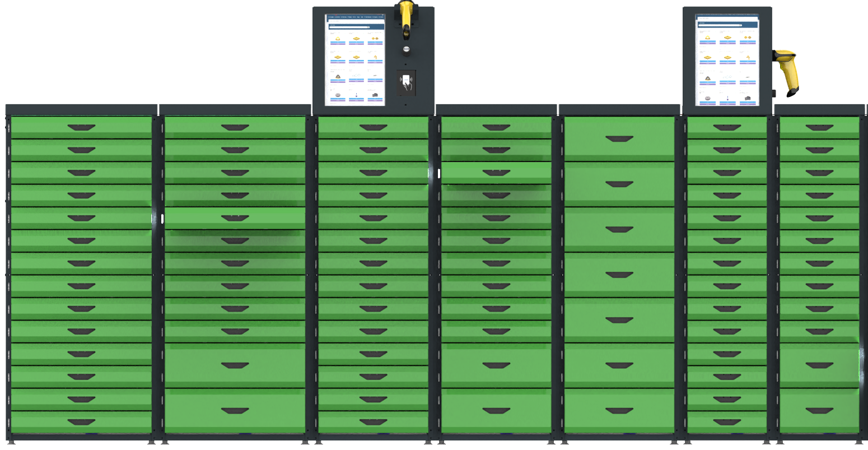The width and height of the screenshot is (868, 450).
Task: Click the search field on the left screen
Action: click(347, 26)
